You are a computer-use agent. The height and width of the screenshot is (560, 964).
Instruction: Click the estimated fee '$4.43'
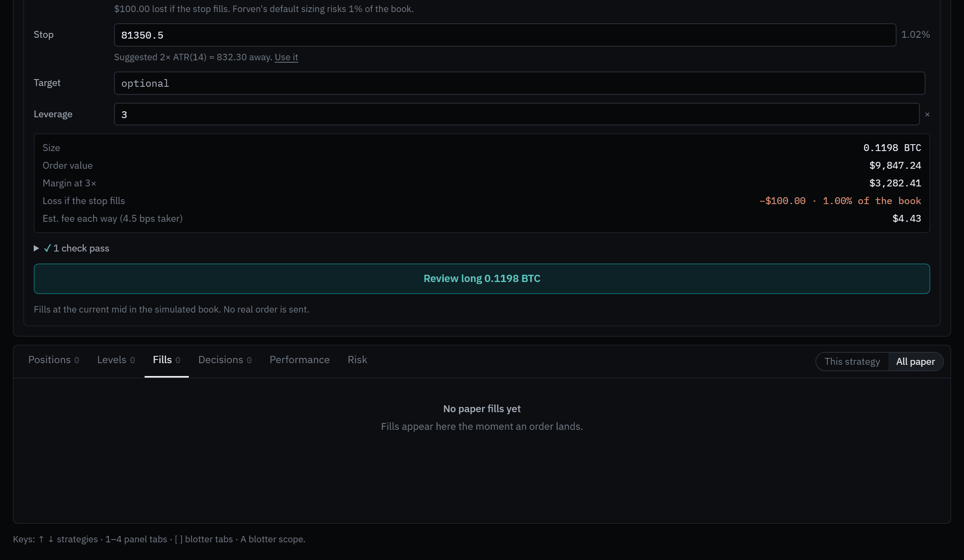(x=907, y=219)
